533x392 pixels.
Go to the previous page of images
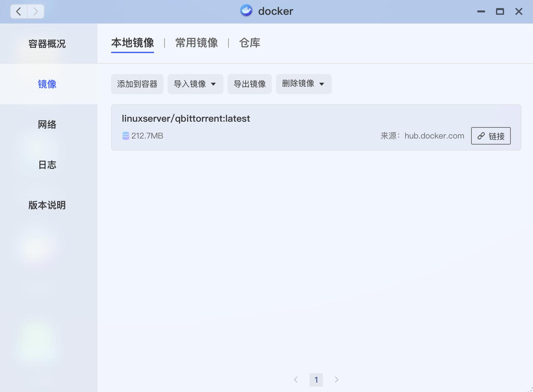pos(296,380)
